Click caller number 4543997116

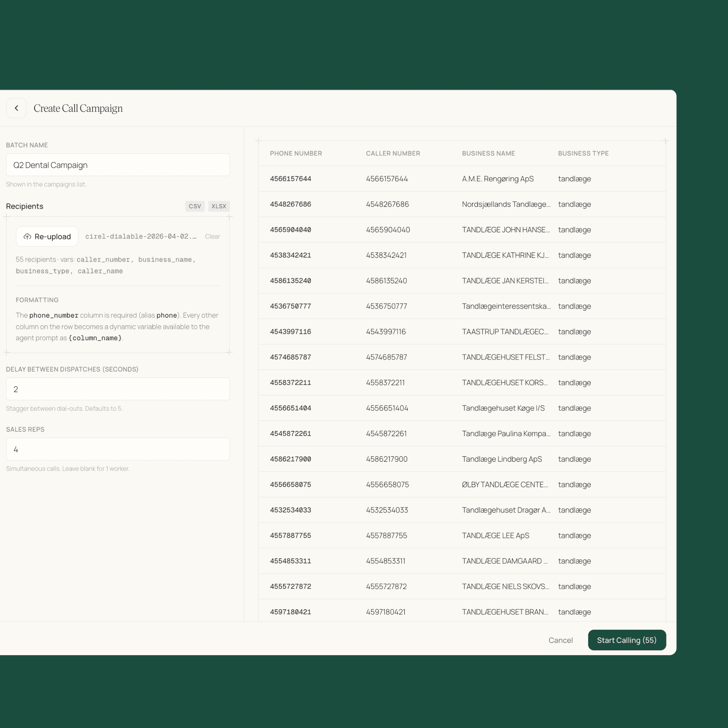(386, 332)
